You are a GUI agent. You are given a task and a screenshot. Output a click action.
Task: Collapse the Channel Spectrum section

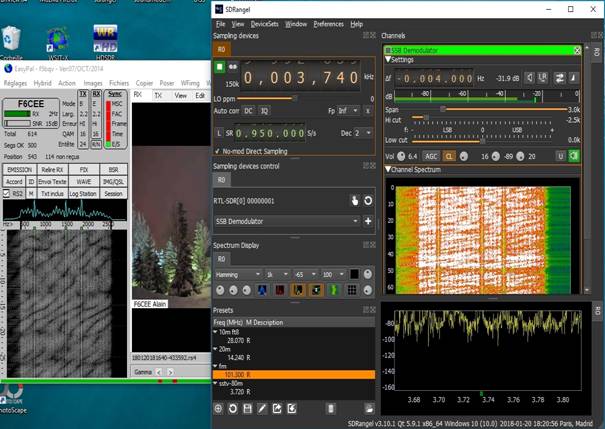tap(388, 169)
